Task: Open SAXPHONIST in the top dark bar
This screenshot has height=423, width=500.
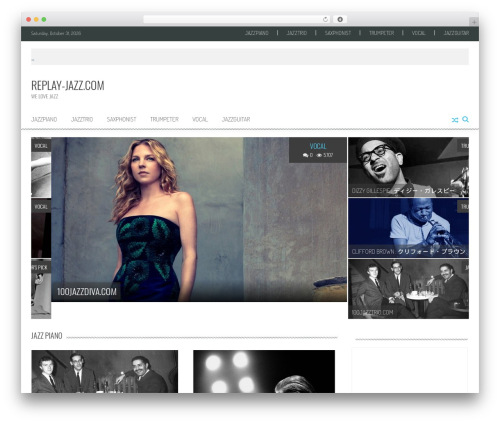Action: click(x=338, y=33)
